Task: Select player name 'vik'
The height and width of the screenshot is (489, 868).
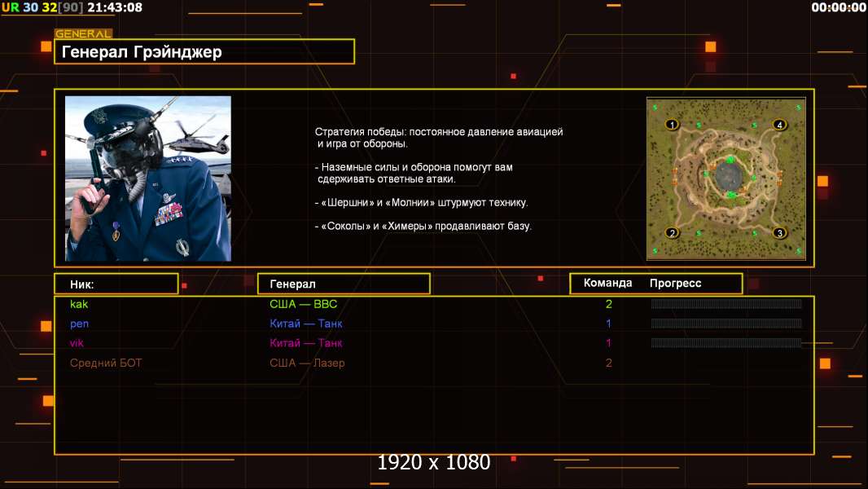Action: tap(77, 343)
